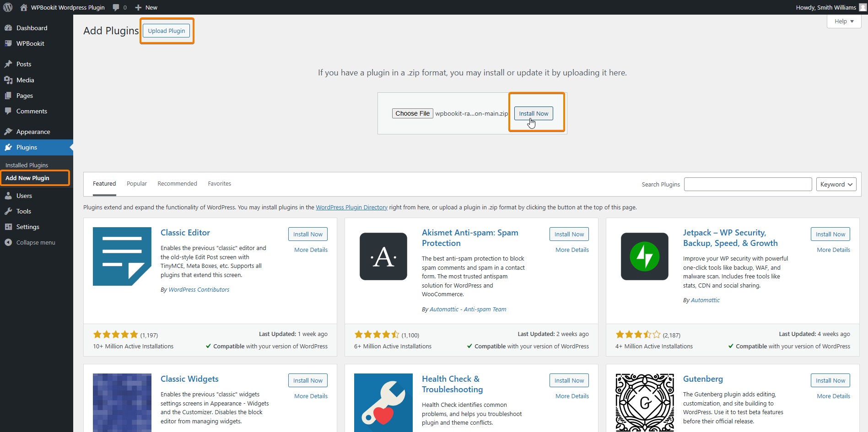Click the user avatar in the admin bar

coord(863,7)
